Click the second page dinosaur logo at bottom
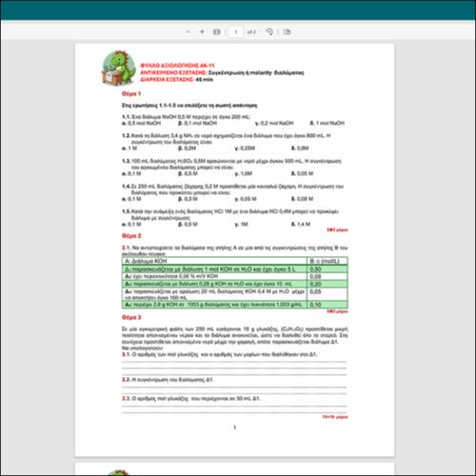Screen dimensions: 476x476 [118, 472]
